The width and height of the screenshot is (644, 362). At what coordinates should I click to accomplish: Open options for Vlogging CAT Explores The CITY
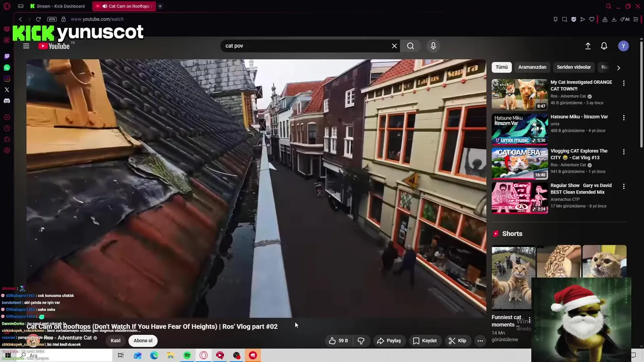(624, 152)
